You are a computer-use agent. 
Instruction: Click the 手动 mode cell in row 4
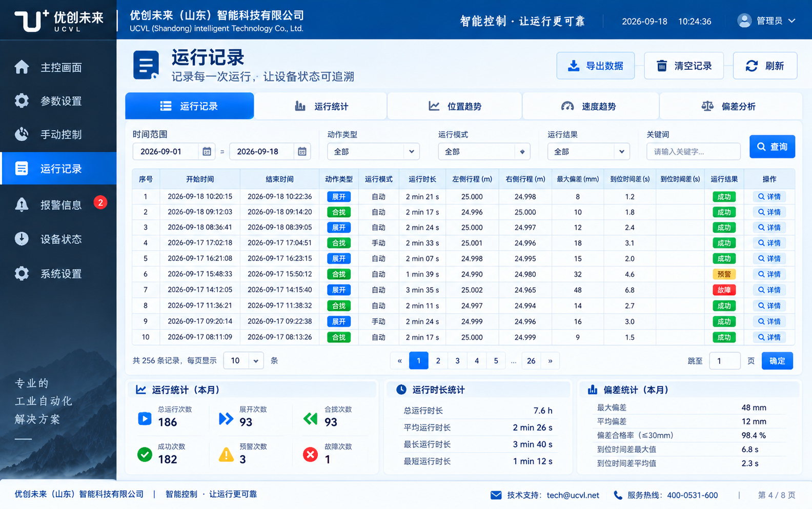[x=378, y=243]
